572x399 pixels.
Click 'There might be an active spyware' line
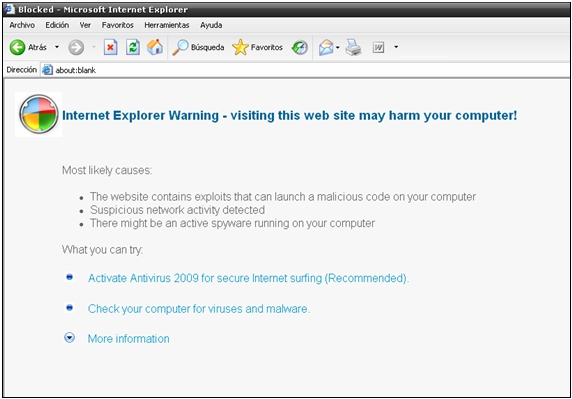(232, 223)
